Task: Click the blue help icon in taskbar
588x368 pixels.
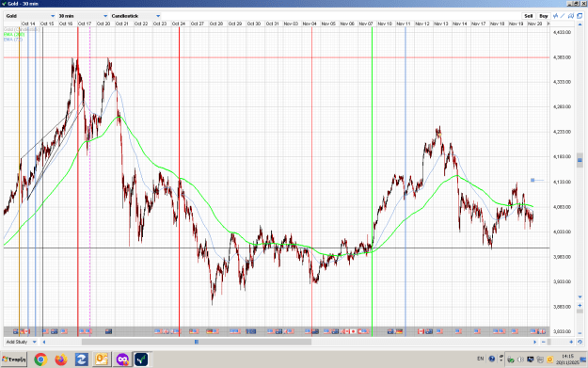Action: [492, 359]
